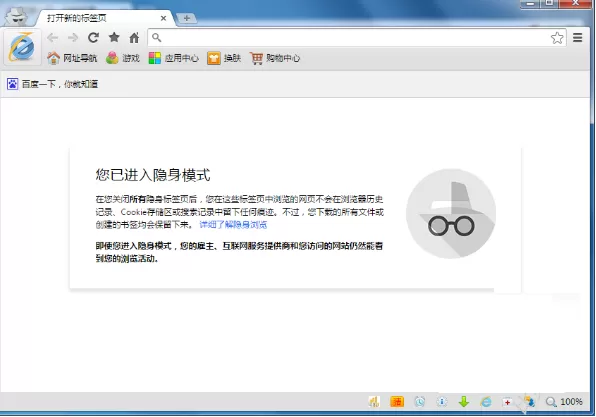
Task: Bookmark this page with address bar star
Action: 557,38
